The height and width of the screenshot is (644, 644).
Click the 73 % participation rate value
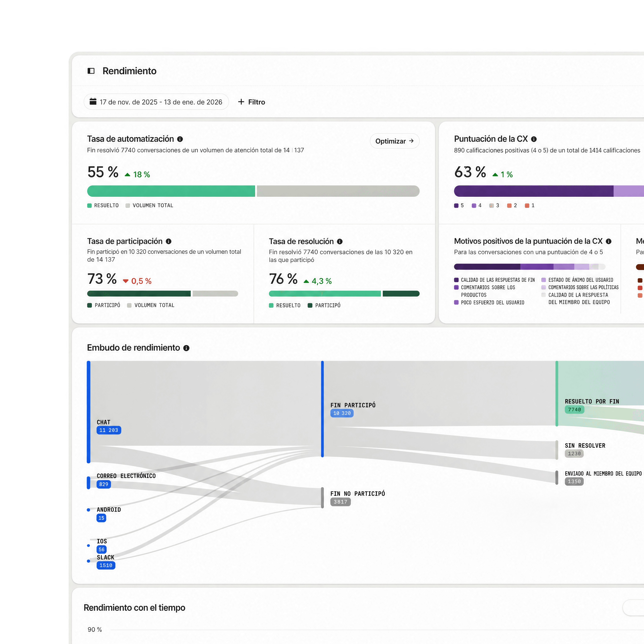pos(102,279)
